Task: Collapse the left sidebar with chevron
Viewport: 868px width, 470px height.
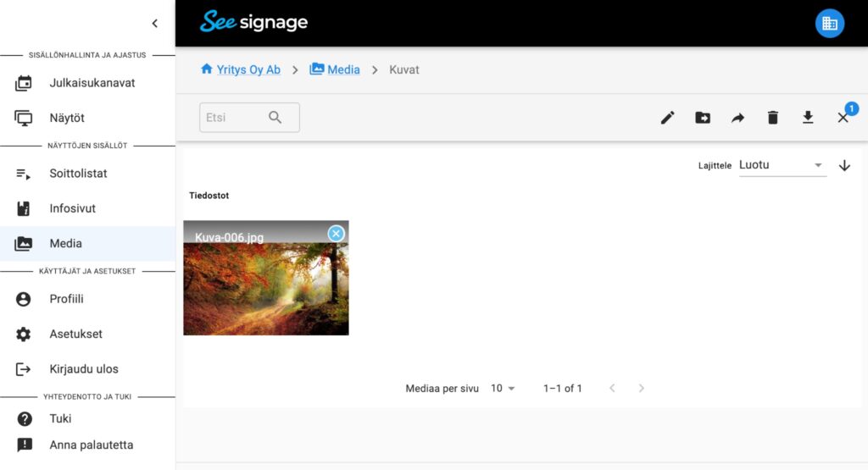Action: [x=154, y=24]
